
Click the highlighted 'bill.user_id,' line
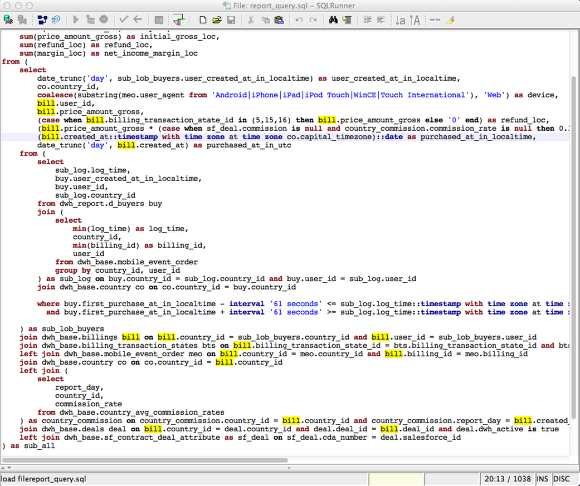(66, 104)
